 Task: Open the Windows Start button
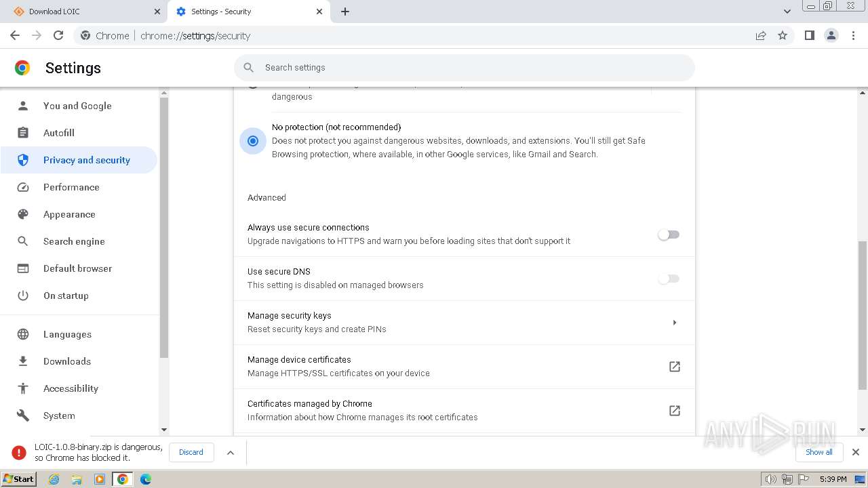(19, 479)
